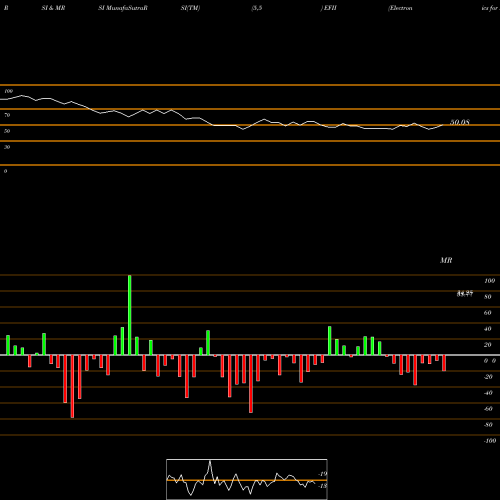Click the RSI value label 50.08

(460, 122)
